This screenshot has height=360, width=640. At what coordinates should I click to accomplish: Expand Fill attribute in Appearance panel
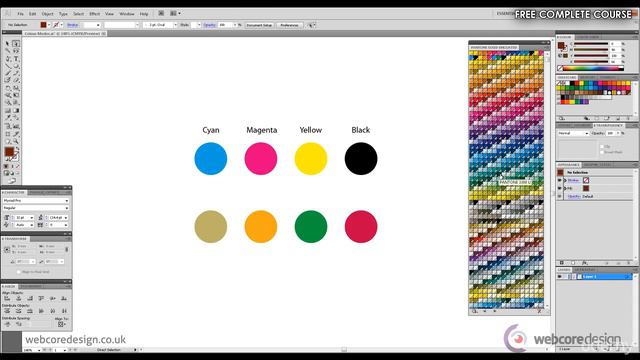coord(565,189)
